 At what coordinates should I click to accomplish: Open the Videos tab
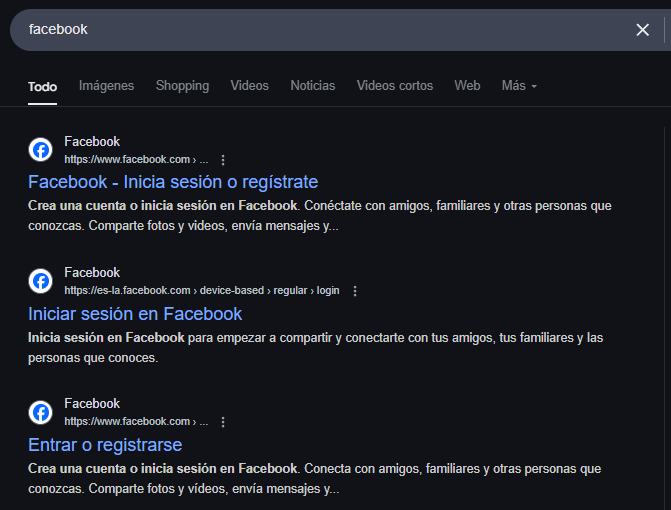249,86
